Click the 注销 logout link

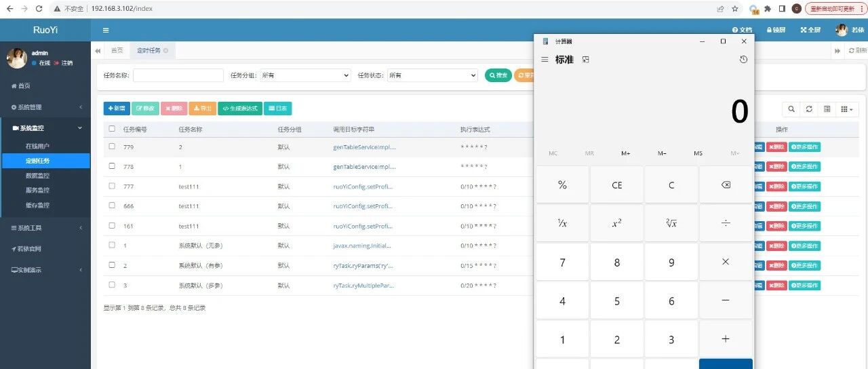pyautogui.click(x=64, y=63)
